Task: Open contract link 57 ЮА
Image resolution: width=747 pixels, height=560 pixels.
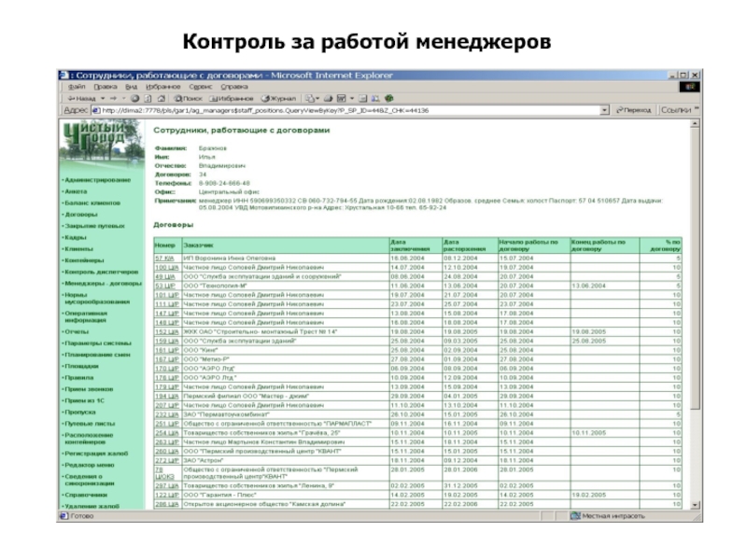Action: [x=163, y=258]
